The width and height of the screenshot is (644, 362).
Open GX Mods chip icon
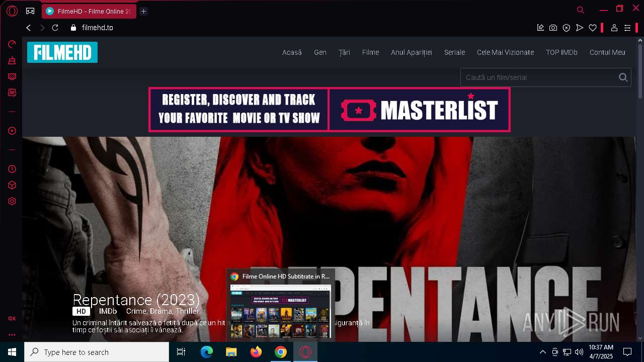point(12,93)
